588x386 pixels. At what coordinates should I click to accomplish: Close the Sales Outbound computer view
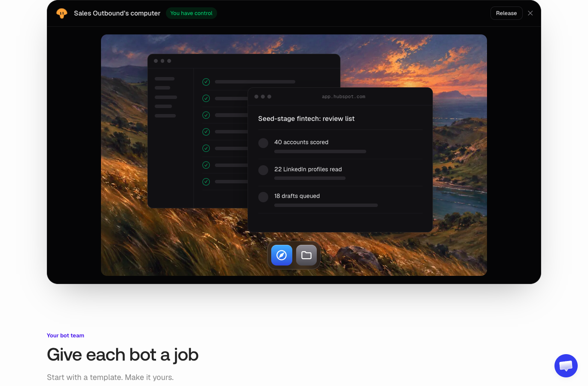tap(530, 13)
